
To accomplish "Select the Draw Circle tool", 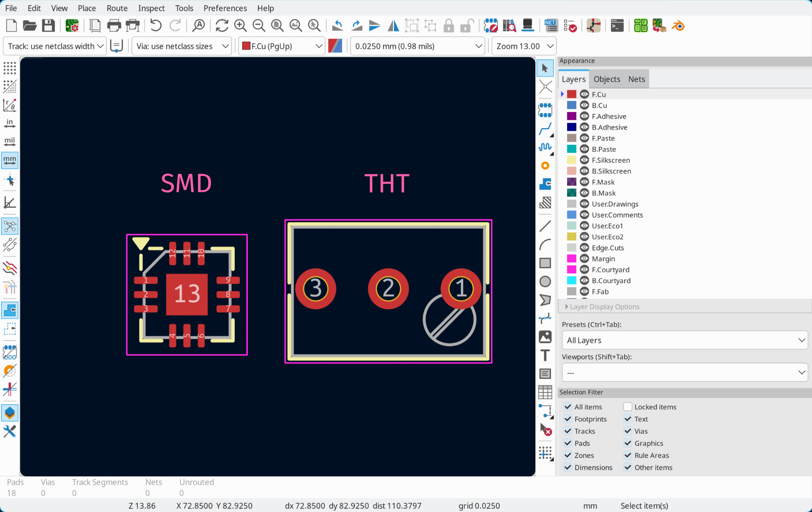I will (545, 282).
